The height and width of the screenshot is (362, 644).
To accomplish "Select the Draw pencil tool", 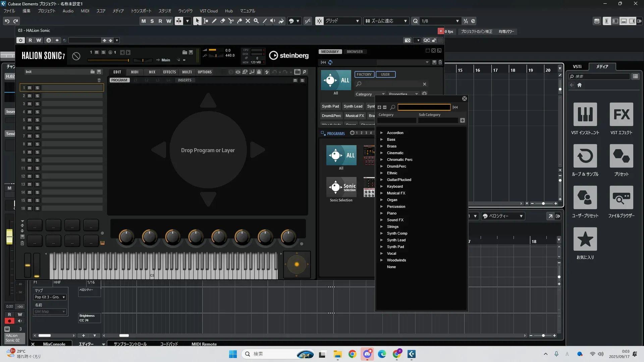I will (214, 21).
